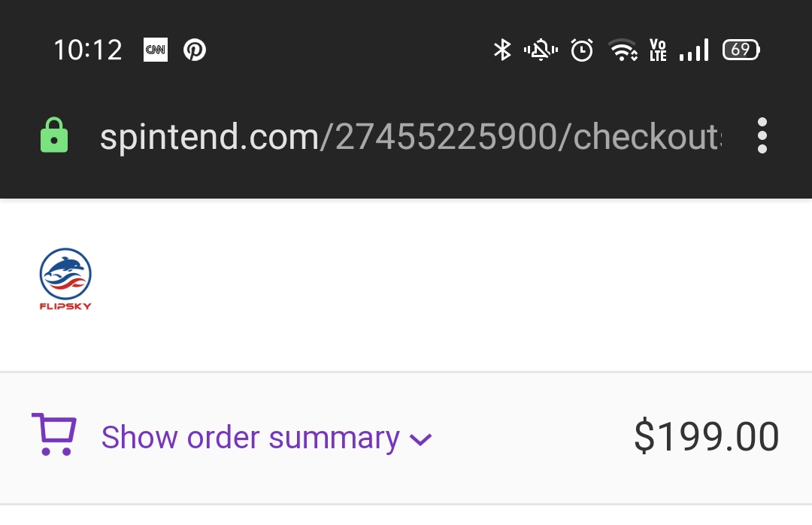Tap the battery level indicator

pyautogui.click(x=741, y=50)
